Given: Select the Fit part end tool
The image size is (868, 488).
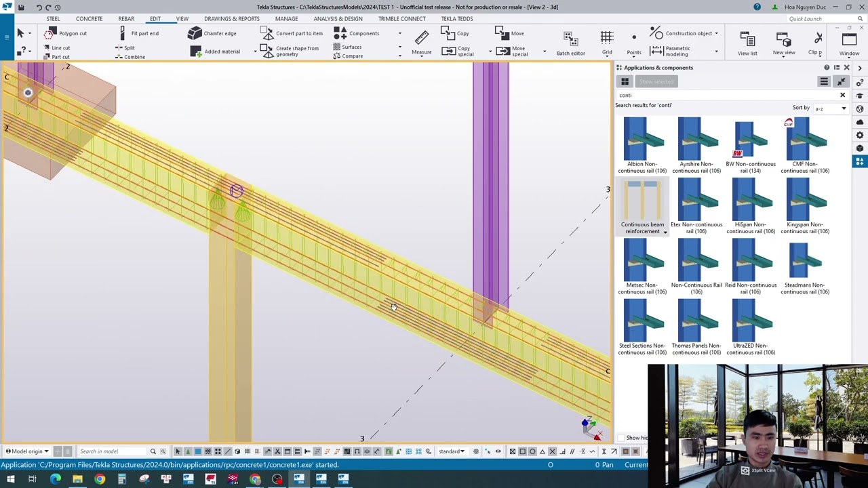Looking at the screenshot, I should [139, 33].
